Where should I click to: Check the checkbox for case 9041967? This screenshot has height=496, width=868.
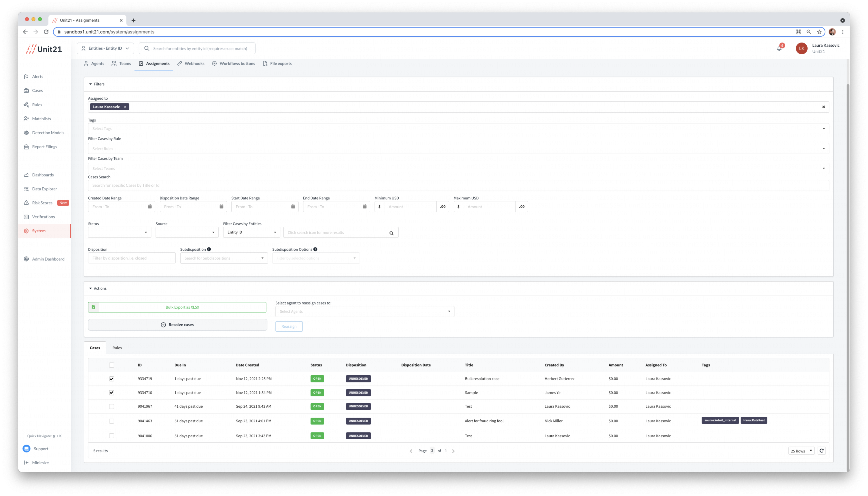[x=111, y=406]
